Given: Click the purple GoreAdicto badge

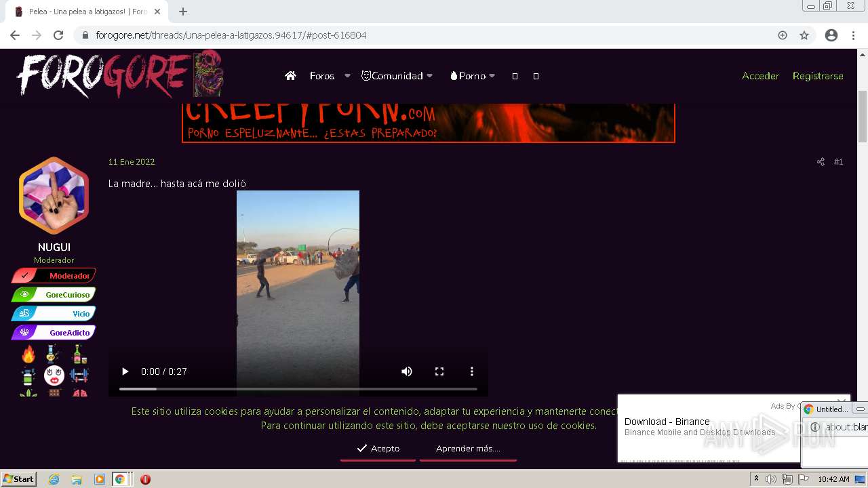Looking at the screenshot, I should coord(54,333).
